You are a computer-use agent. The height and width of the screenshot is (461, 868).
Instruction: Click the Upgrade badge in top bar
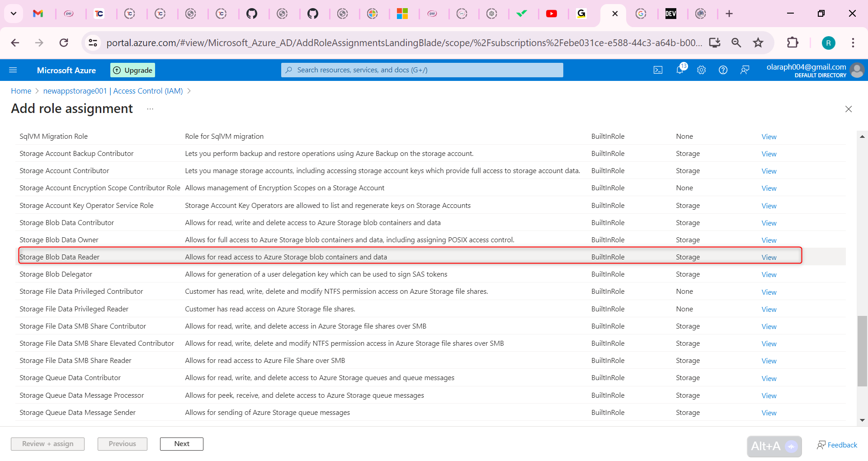(x=132, y=70)
